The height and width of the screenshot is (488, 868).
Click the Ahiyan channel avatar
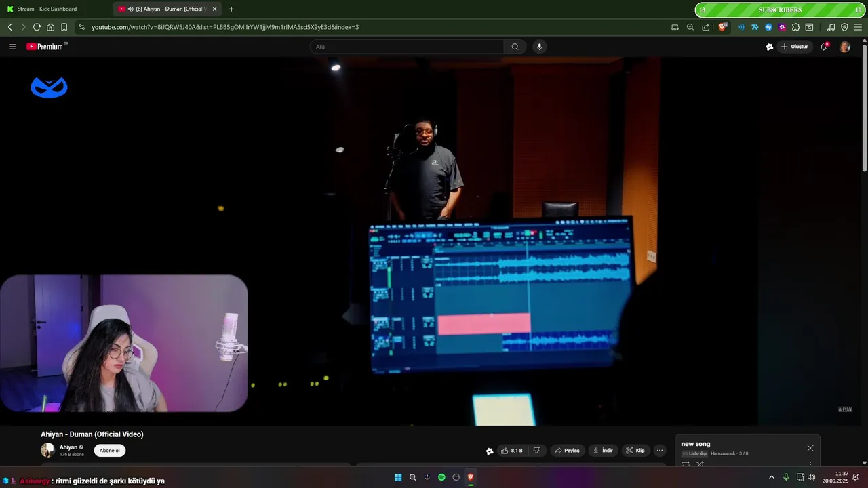(x=47, y=450)
